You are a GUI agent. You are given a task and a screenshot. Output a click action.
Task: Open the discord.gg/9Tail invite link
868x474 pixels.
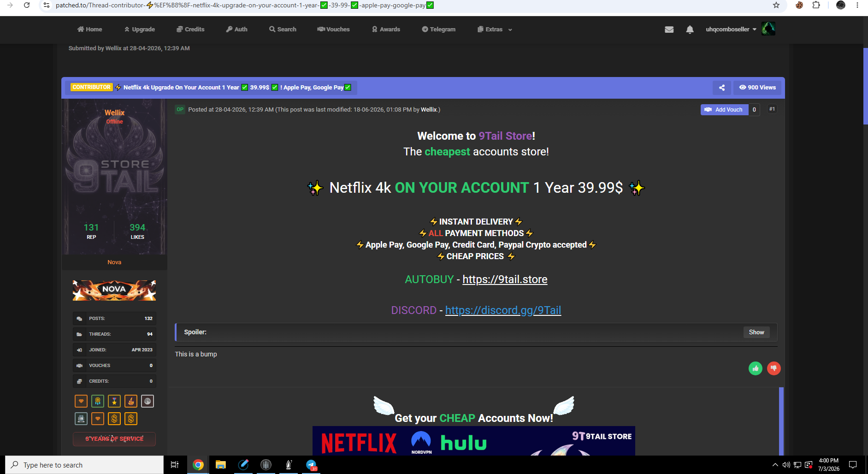coord(503,310)
